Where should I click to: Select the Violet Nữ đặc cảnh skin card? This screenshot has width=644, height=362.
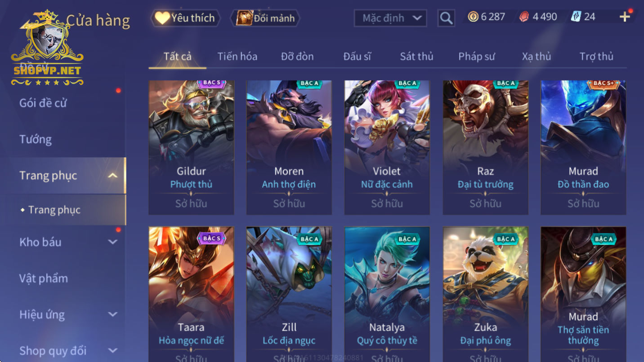[x=387, y=147]
